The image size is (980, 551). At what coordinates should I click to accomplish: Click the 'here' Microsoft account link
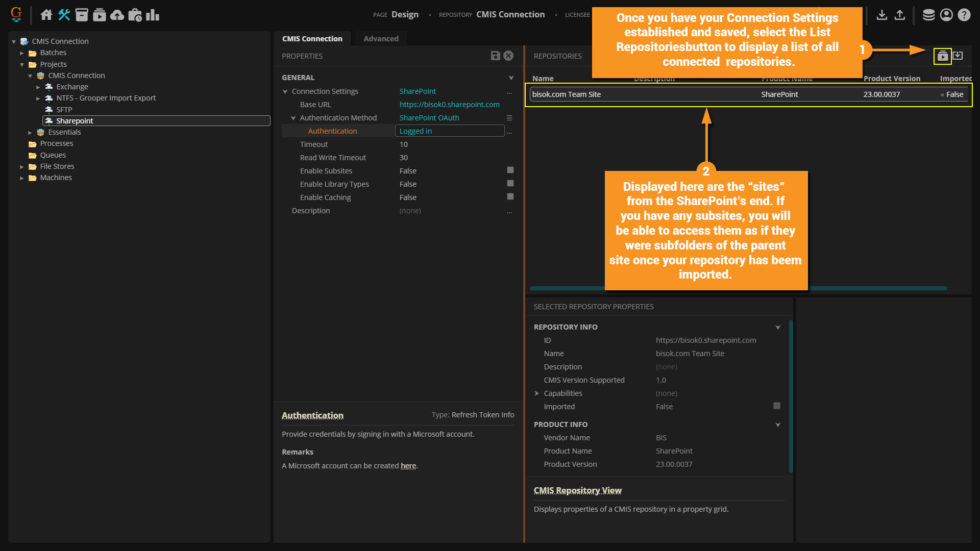click(408, 466)
